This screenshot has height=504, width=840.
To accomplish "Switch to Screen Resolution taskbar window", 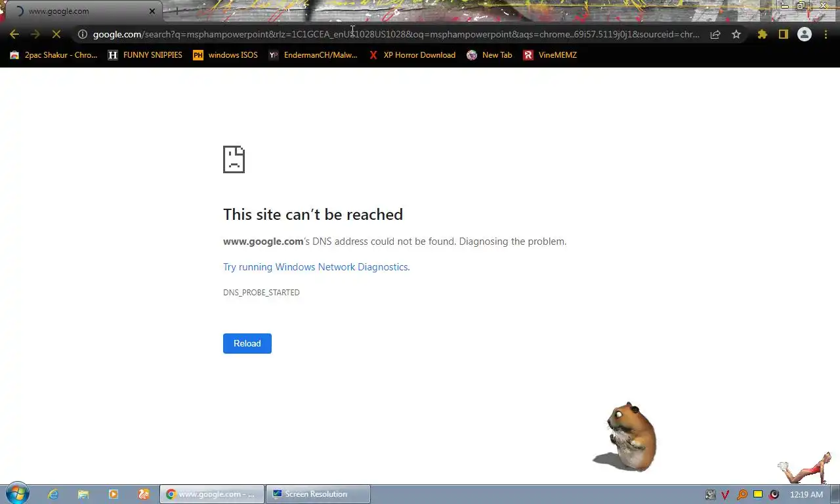I will coord(318,494).
